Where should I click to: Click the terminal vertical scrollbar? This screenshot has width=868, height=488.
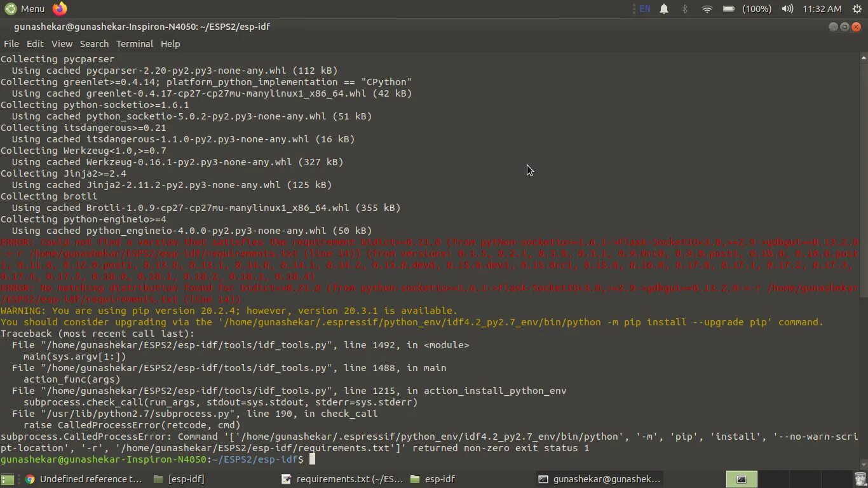pyautogui.click(x=864, y=261)
